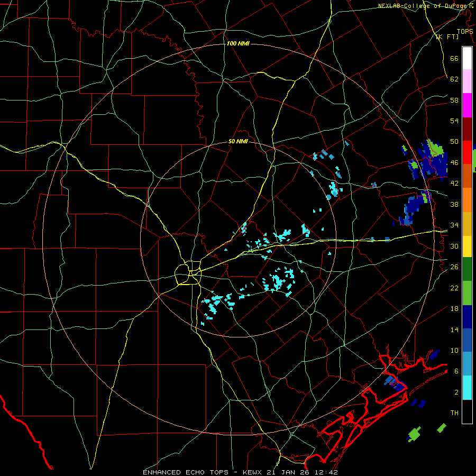The height and width of the screenshot is (476, 476).
Task: Click the sky blue legend swatch
Action: pyautogui.click(x=467, y=364)
